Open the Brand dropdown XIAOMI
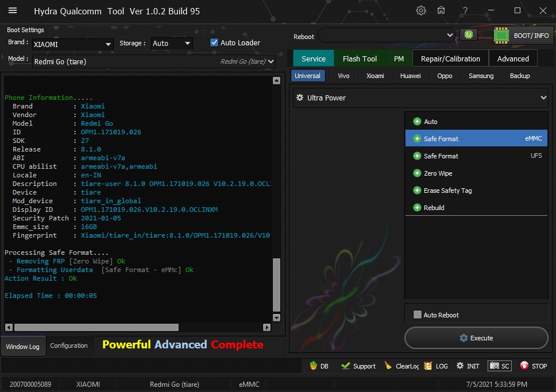This screenshot has height=392, width=556. pos(73,44)
